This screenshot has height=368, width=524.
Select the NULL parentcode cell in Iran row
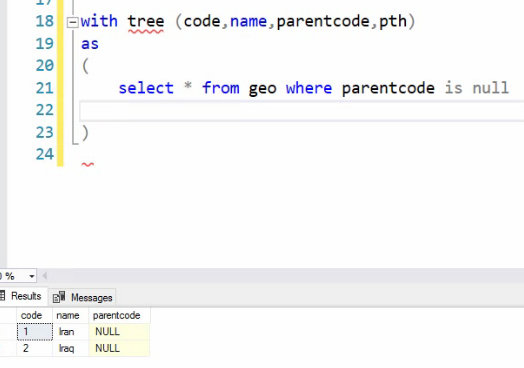point(119,332)
